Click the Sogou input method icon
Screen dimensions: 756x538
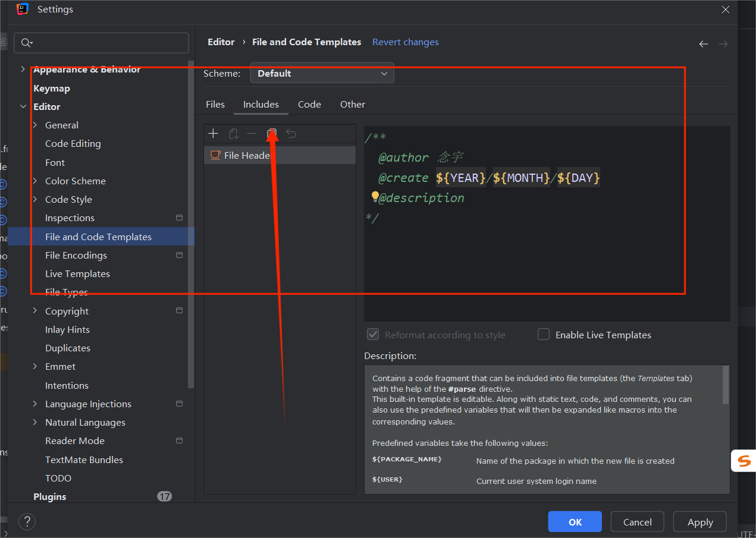744,461
